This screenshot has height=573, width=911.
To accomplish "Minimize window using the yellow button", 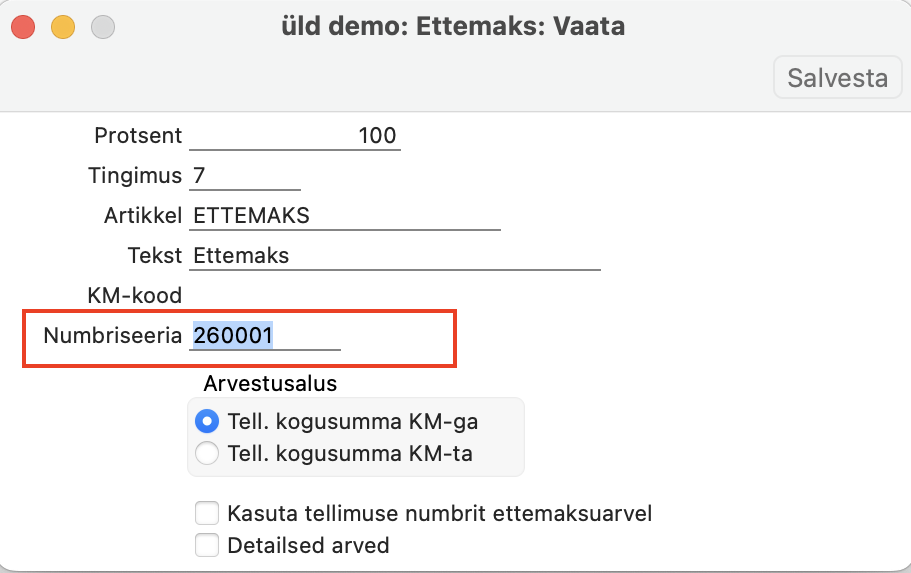I will point(63,27).
